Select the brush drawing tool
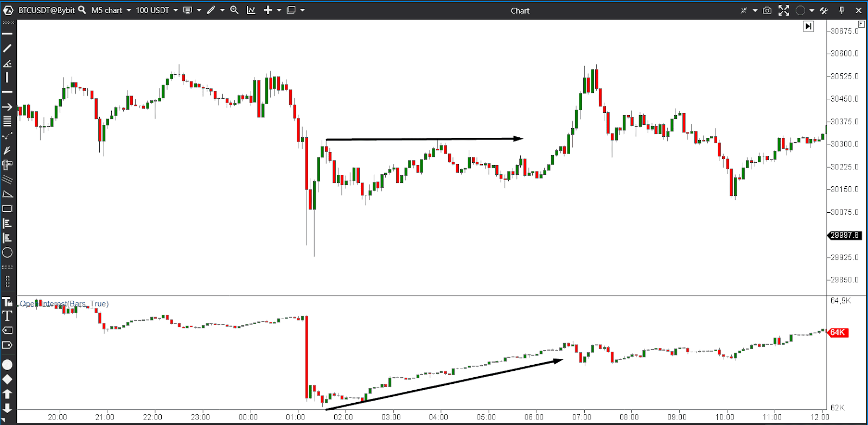Viewport: 868px width, 425px height. (x=7, y=150)
